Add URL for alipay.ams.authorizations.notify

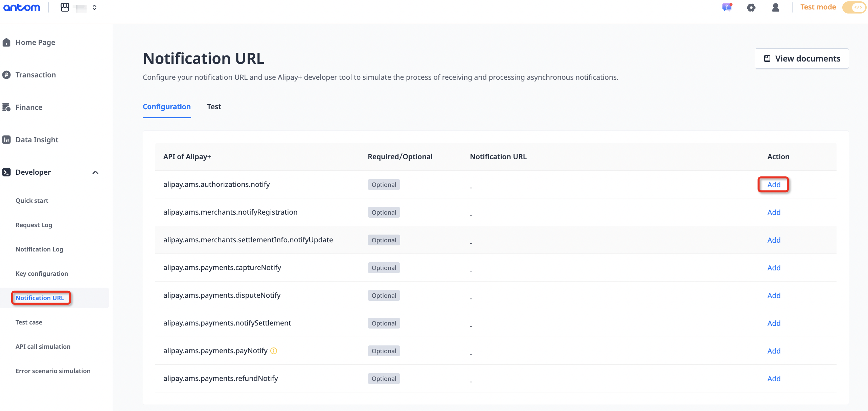[x=774, y=185]
